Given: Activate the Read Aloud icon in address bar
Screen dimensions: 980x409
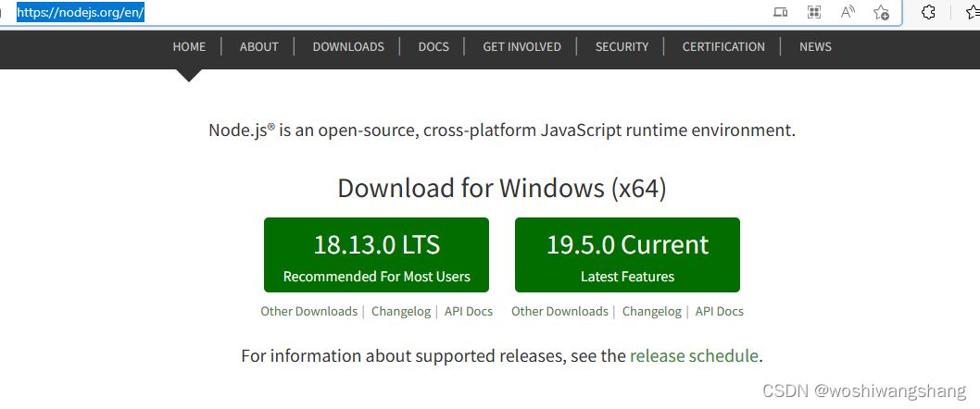Looking at the screenshot, I should (847, 12).
